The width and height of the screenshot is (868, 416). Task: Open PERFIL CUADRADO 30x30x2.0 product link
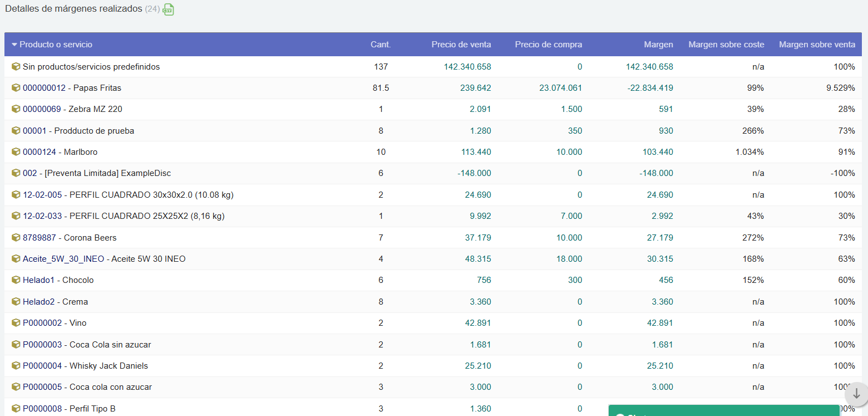pos(128,195)
